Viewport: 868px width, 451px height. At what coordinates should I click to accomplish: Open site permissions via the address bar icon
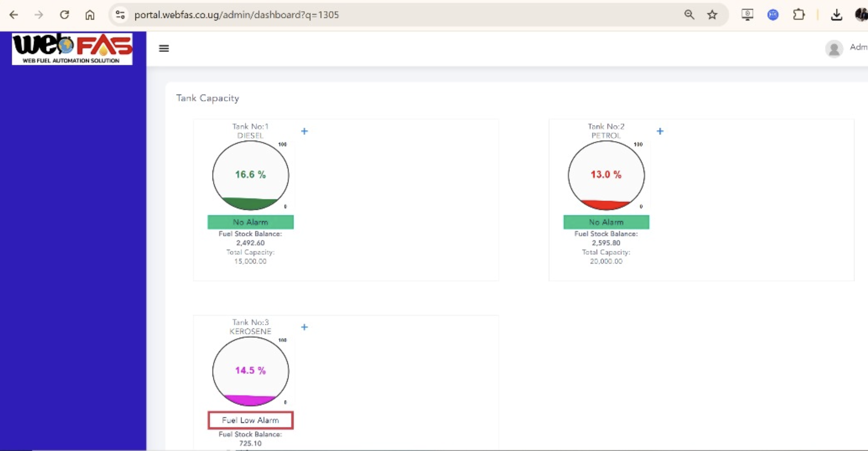coord(120,14)
